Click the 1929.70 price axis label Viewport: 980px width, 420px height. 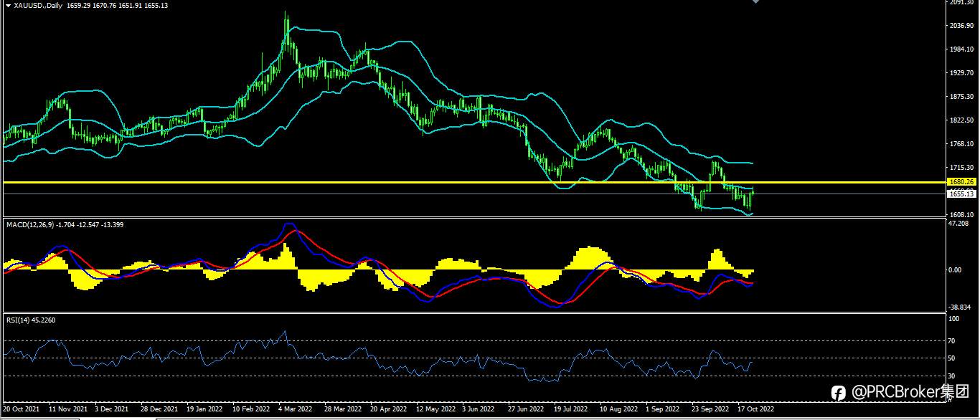pyautogui.click(x=961, y=73)
